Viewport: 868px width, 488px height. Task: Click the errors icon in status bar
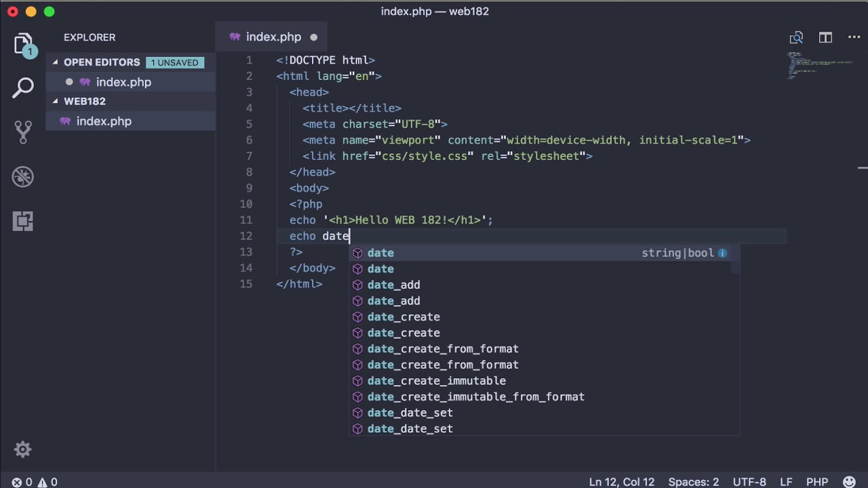[x=17, y=482]
